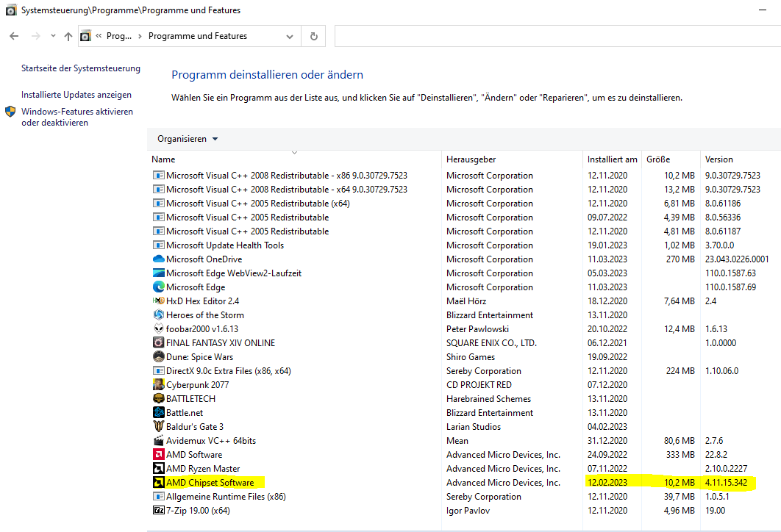Image resolution: width=781 pixels, height=532 pixels.
Task: Click the foobar2000 v1.6.13 alien icon
Action: [158, 329]
